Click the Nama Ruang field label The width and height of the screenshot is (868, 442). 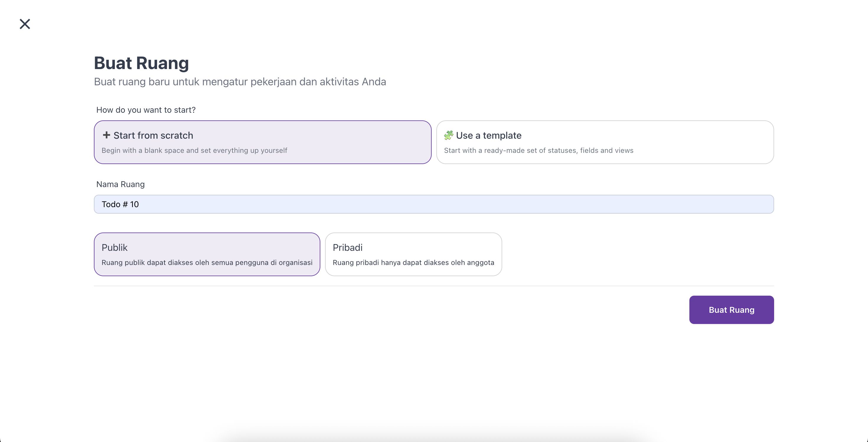[x=120, y=184]
